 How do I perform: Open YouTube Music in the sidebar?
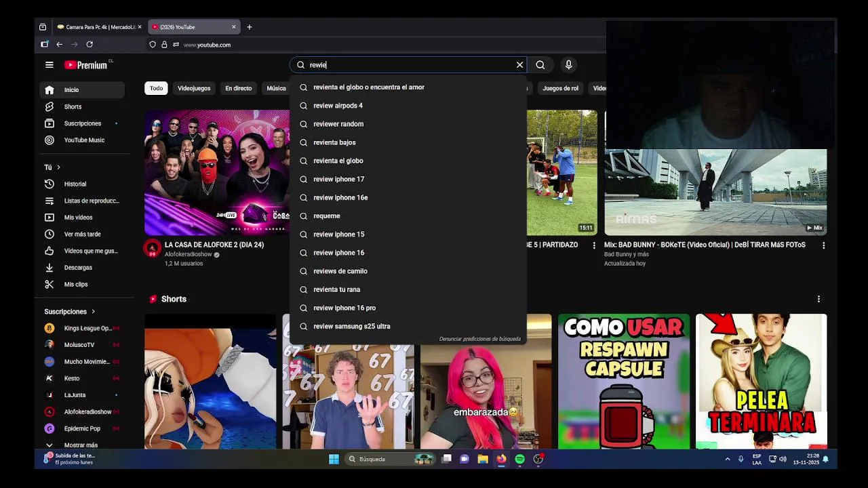coord(83,140)
